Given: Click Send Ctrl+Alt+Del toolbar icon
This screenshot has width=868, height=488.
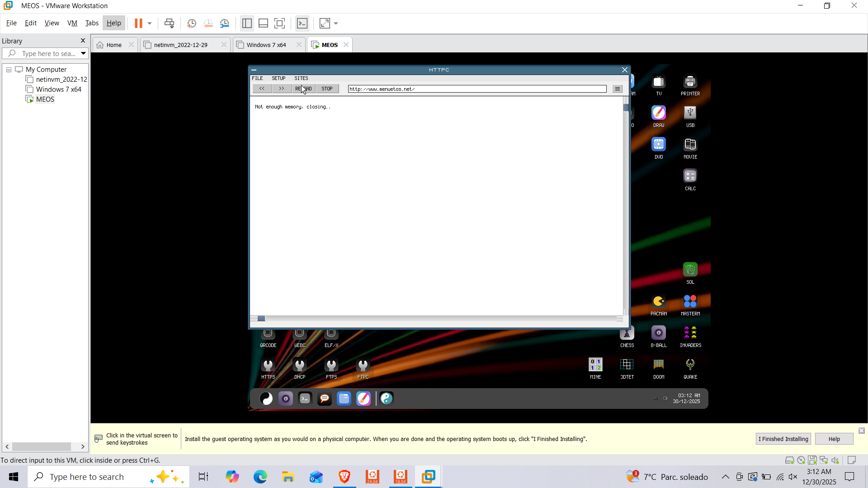Looking at the screenshot, I should (x=169, y=23).
